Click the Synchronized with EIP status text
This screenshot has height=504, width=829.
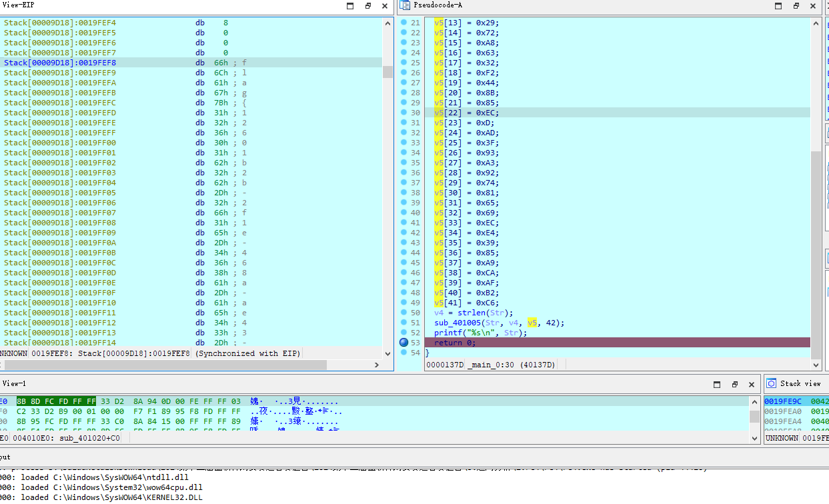coord(247,353)
